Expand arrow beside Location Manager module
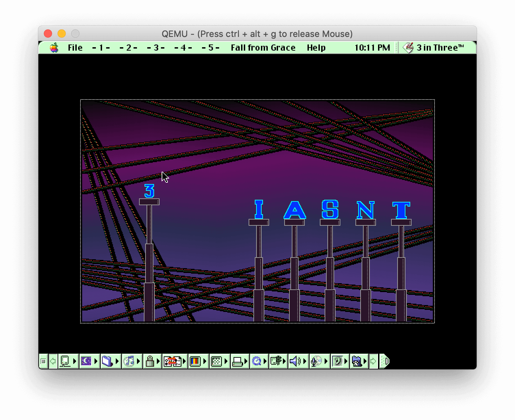Screen dimensions: 515x420 [x=185, y=361]
